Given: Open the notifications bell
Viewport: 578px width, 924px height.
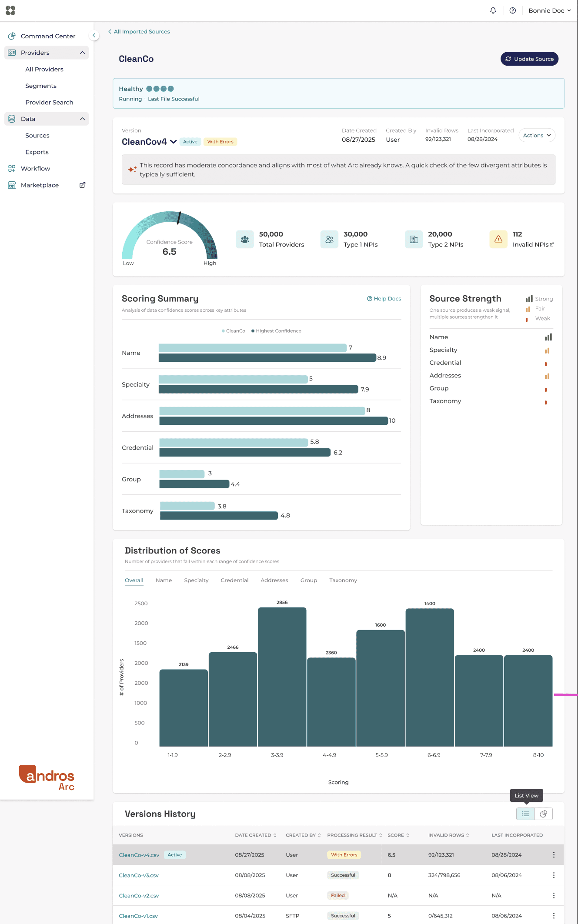Looking at the screenshot, I should tap(493, 10).
